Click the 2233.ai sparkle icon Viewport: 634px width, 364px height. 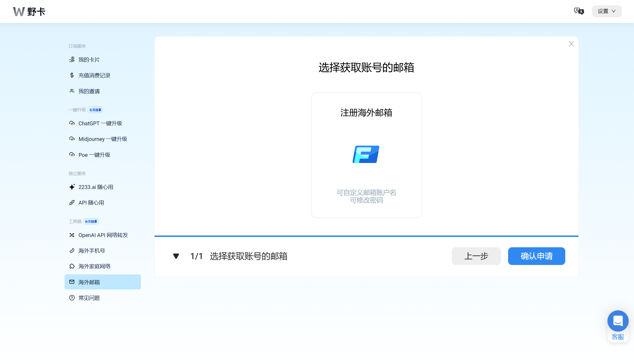pyautogui.click(x=72, y=187)
